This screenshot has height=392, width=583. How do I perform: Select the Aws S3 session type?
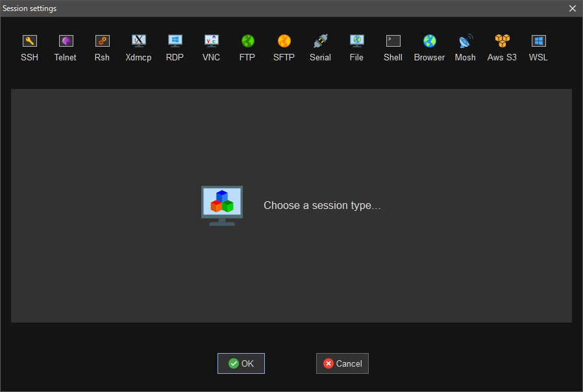click(x=502, y=47)
